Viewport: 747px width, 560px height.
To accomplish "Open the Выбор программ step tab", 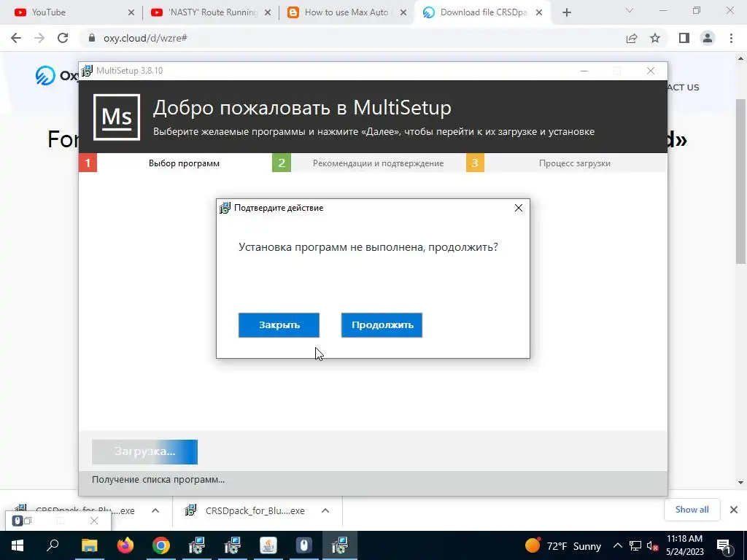I will pos(184,163).
